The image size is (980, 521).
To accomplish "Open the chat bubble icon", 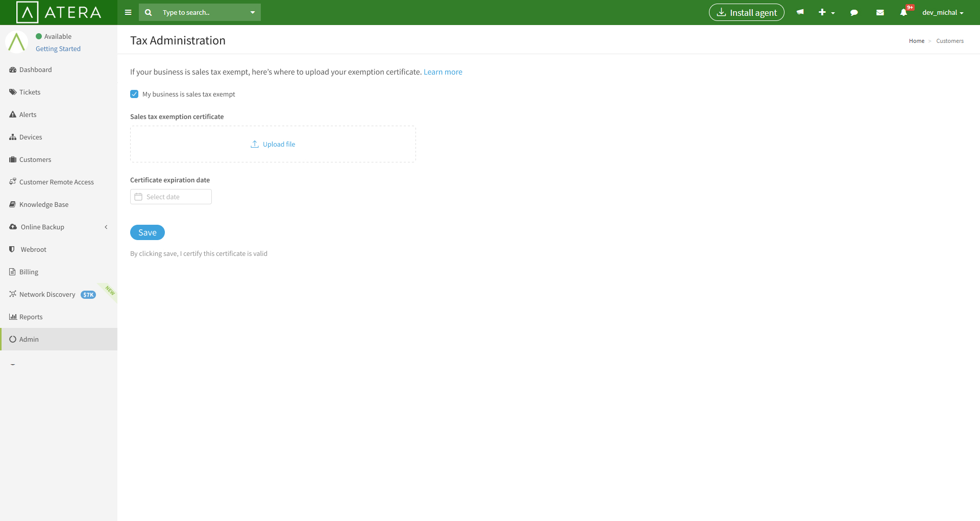I will pos(854,12).
